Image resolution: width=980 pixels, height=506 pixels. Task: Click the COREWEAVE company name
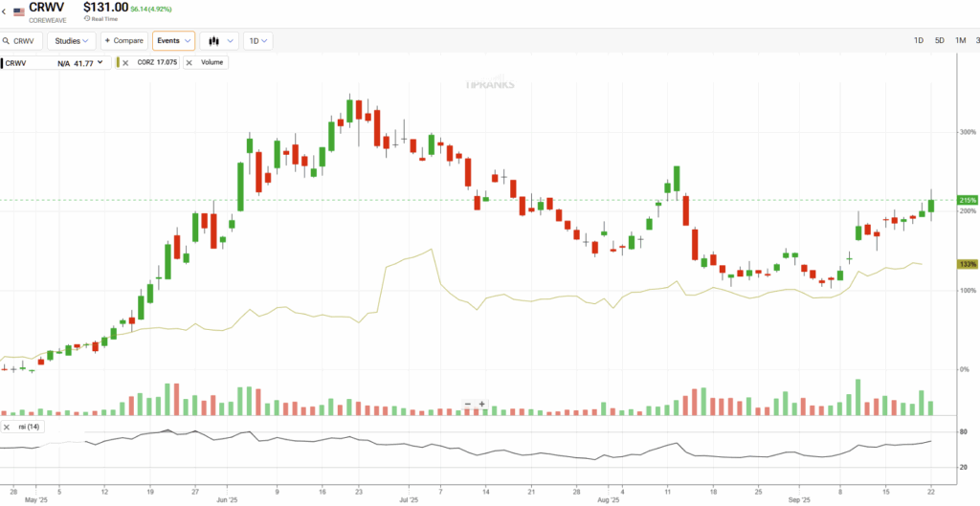point(47,21)
